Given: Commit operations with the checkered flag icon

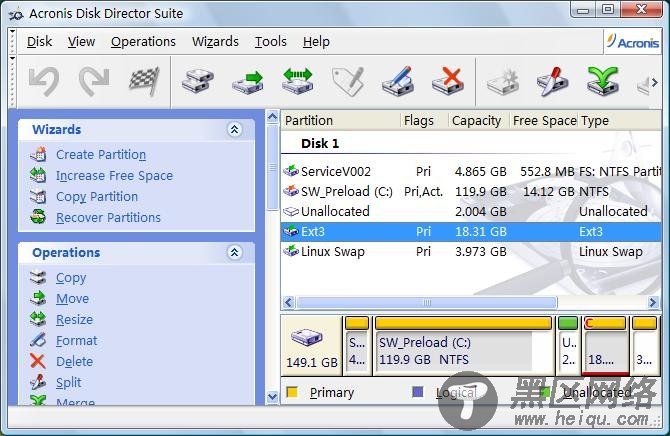Looking at the screenshot, I should [144, 81].
